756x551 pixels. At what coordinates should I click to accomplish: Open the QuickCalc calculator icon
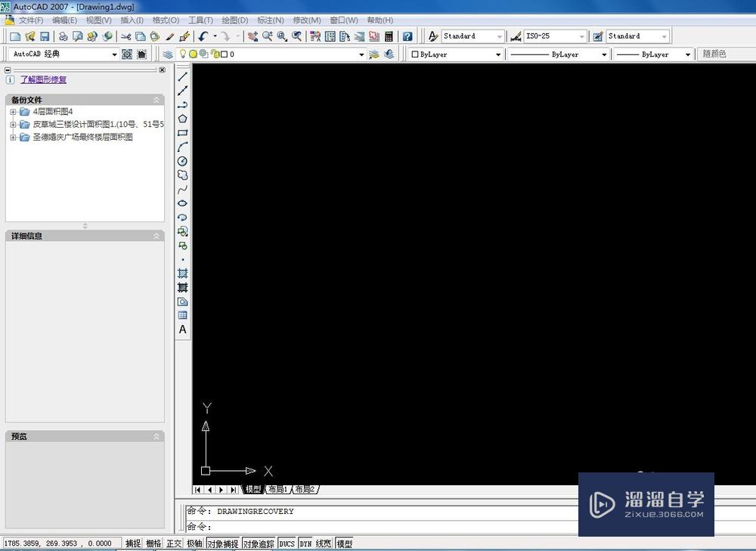[x=389, y=36]
